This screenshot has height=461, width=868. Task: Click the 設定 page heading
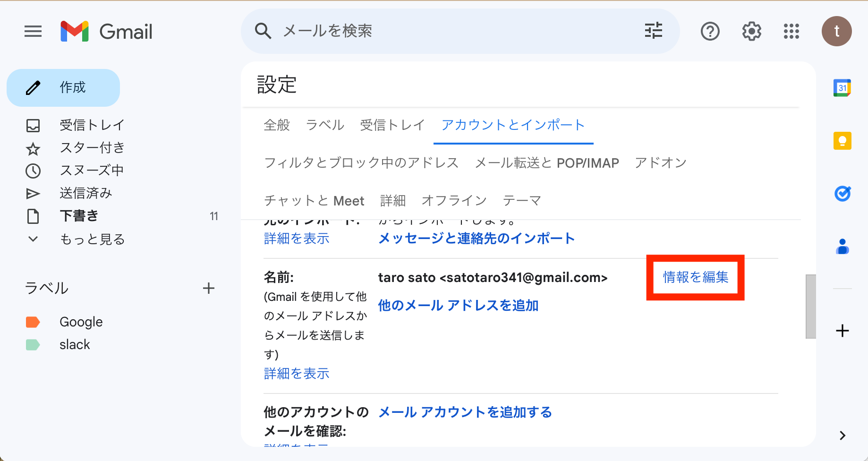coord(277,85)
